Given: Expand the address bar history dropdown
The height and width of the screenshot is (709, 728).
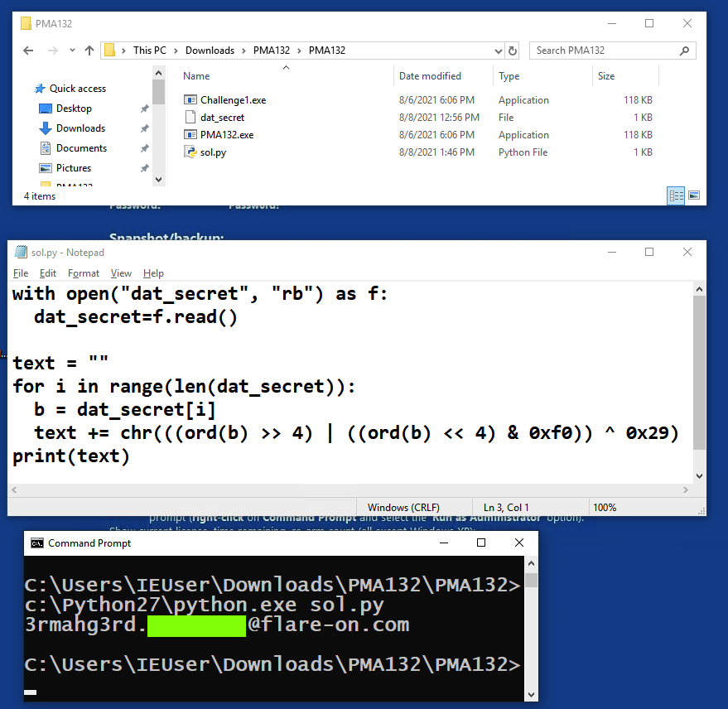Looking at the screenshot, I should 499,51.
